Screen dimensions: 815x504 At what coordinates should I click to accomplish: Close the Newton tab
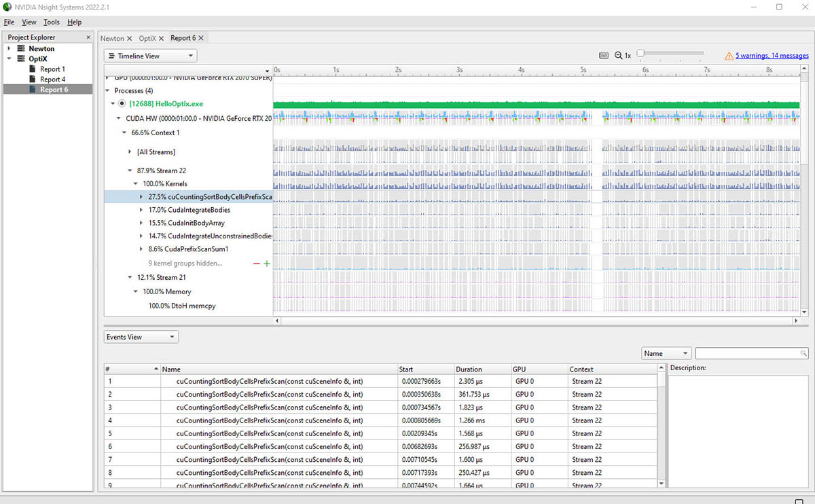pos(130,39)
